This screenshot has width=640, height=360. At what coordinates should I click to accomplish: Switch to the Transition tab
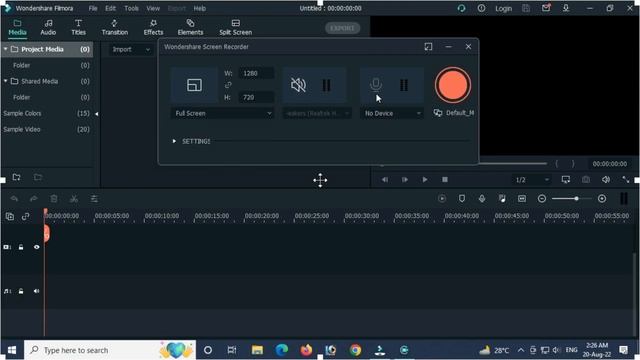coord(115,27)
